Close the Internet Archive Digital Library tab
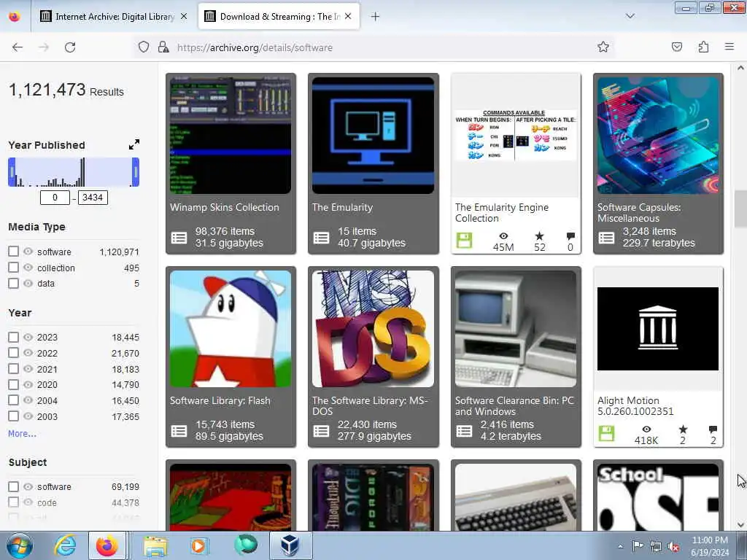The image size is (747, 560). pyautogui.click(x=184, y=16)
